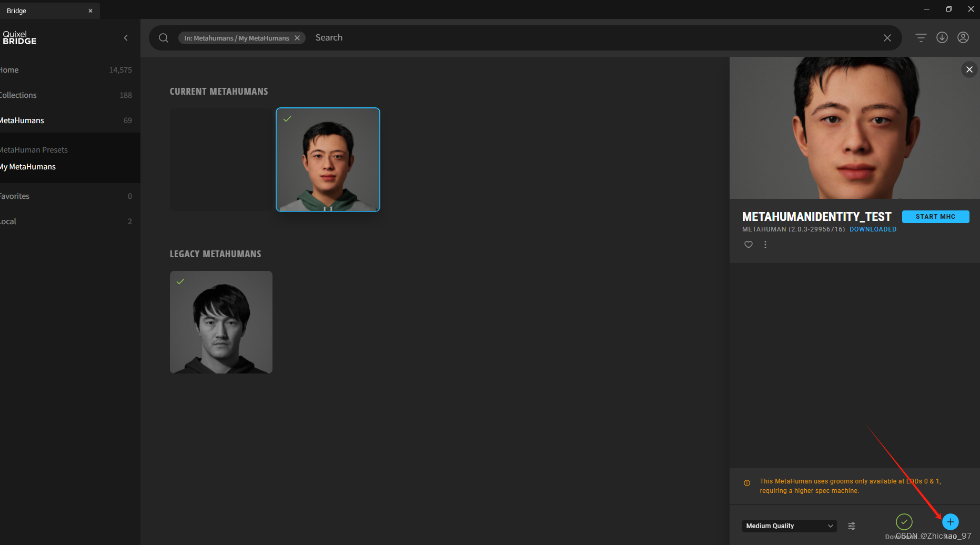Viewport: 980px width, 545px height.
Task: Select My MetaHumans in the sidebar
Action: pyautogui.click(x=28, y=167)
